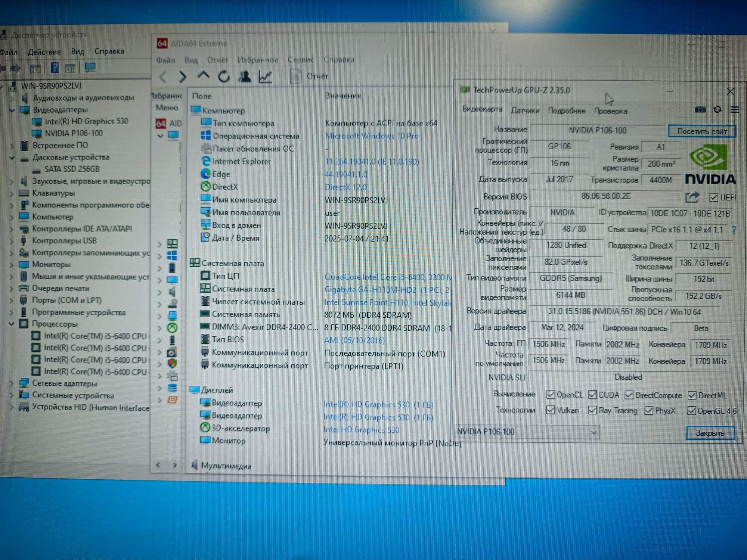The height and width of the screenshot is (560, 747).
Task: Open the DirectX 12.0 link in AIDA64
Action: click(x=345, y=187)
